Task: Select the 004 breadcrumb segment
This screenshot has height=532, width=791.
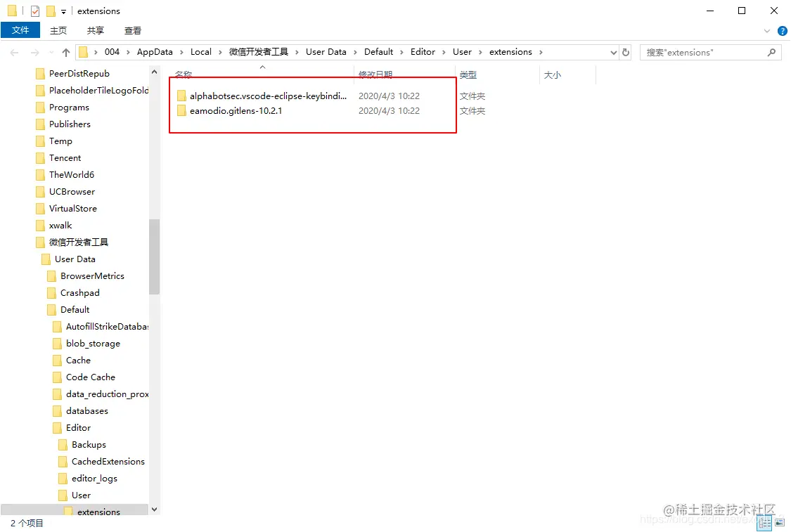Action: click(x=112, y=52)
